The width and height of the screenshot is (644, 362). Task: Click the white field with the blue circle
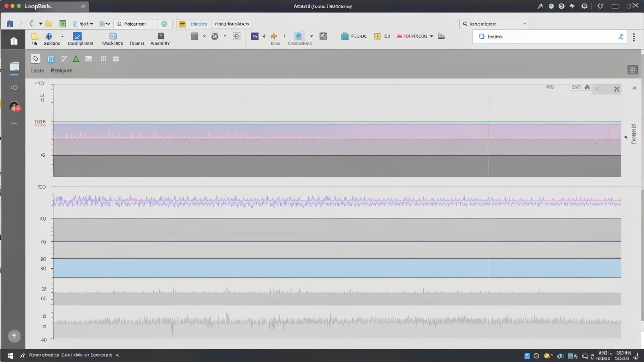point(550,36)
